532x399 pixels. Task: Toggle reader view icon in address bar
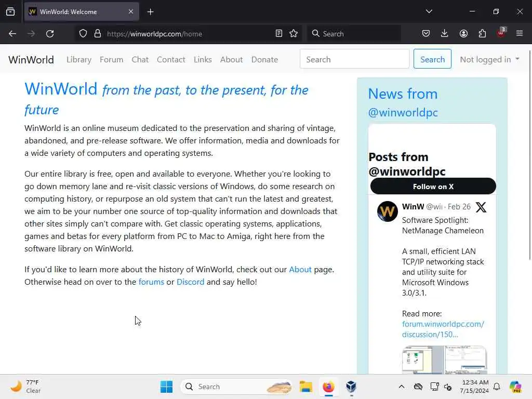(x=278, y=34)
